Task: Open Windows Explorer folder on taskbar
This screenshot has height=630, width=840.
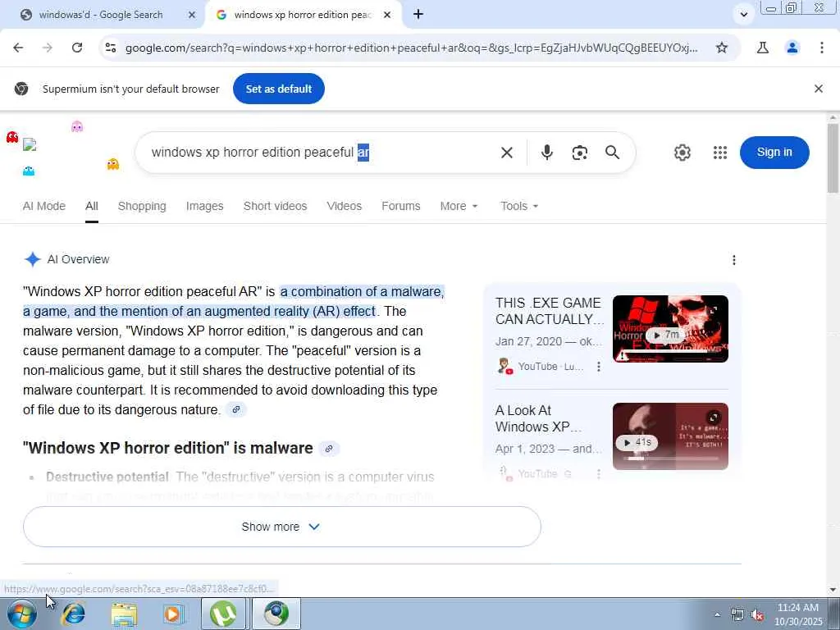Action: 124,614
